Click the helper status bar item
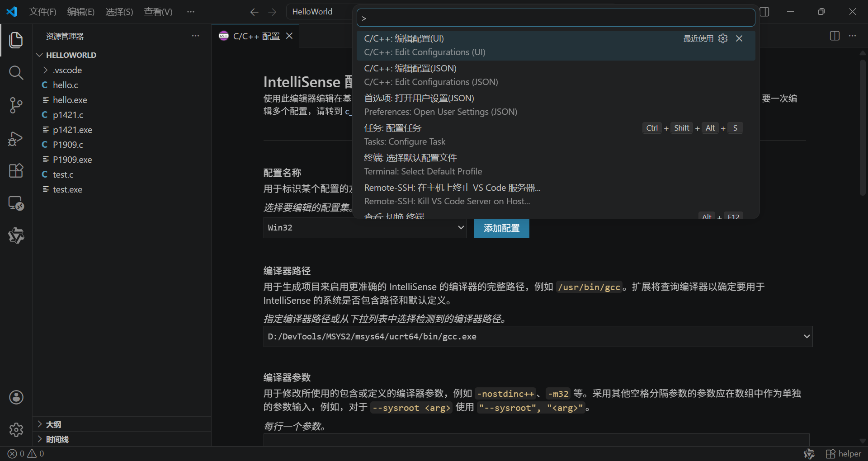868x461 pixels. coord(844,454)
